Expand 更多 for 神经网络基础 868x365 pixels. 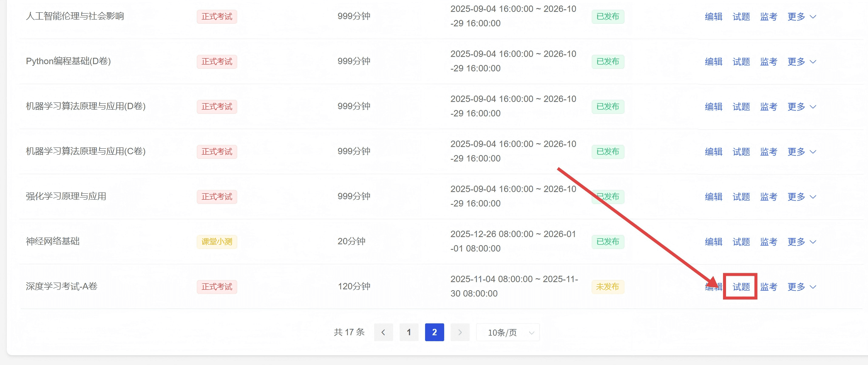point(801,242)
